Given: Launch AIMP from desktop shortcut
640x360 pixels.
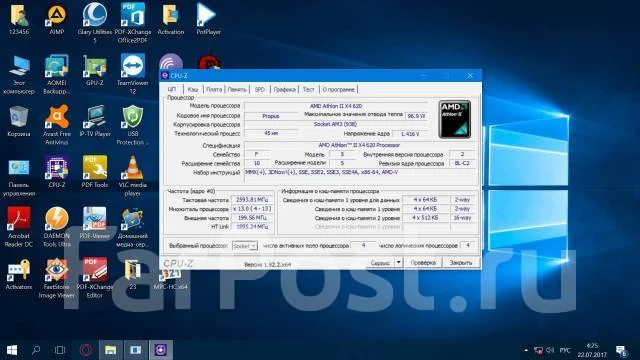Looking at the screenshot, I should (x=57, y=20).
